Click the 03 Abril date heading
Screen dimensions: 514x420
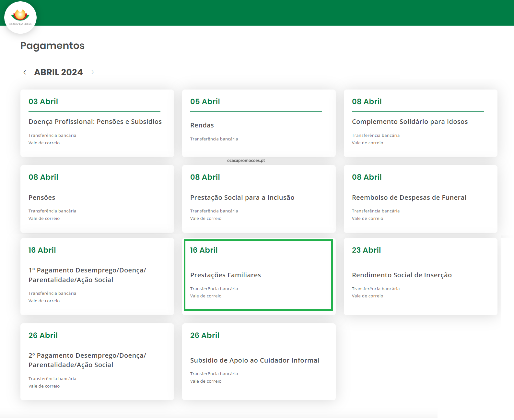[x=43, y=102]
